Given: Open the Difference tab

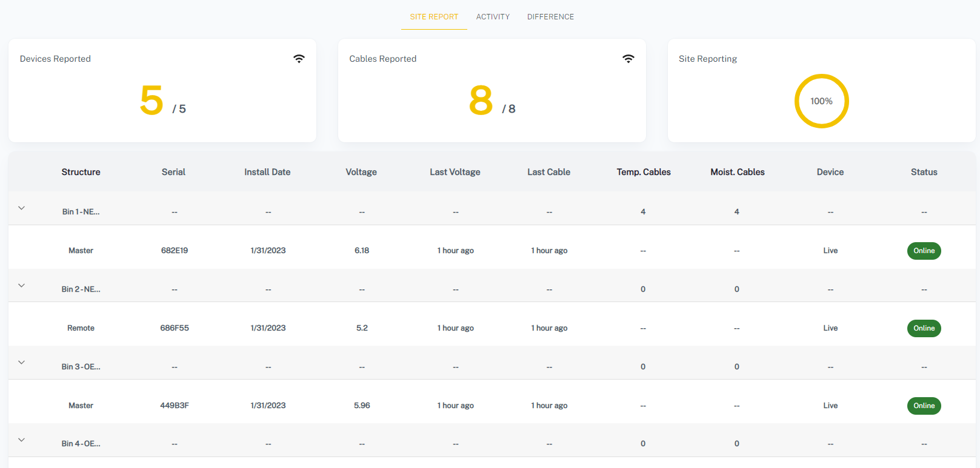Looking at the screenshot, I should (550, 17).
